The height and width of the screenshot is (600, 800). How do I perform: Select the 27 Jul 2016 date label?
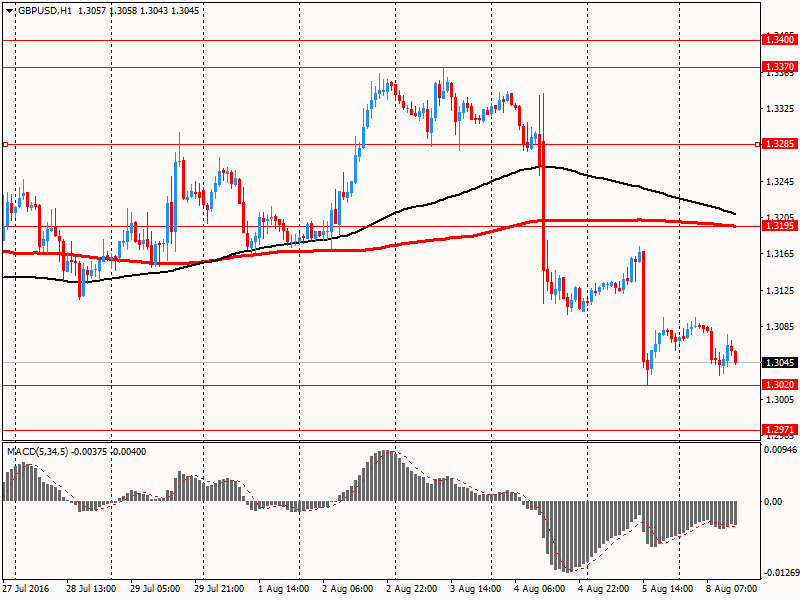click(x=26, y=589)
